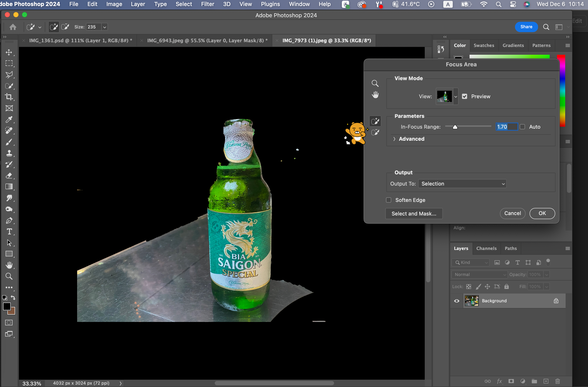Click the Focus Area subtract tool icon
The width and height of the screenshot is (588, 387).
click(x=375, y=133)
